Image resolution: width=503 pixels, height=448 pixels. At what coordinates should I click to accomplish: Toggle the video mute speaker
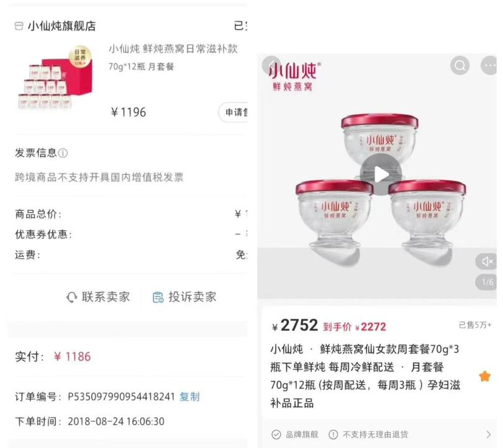tap(487, 261)
